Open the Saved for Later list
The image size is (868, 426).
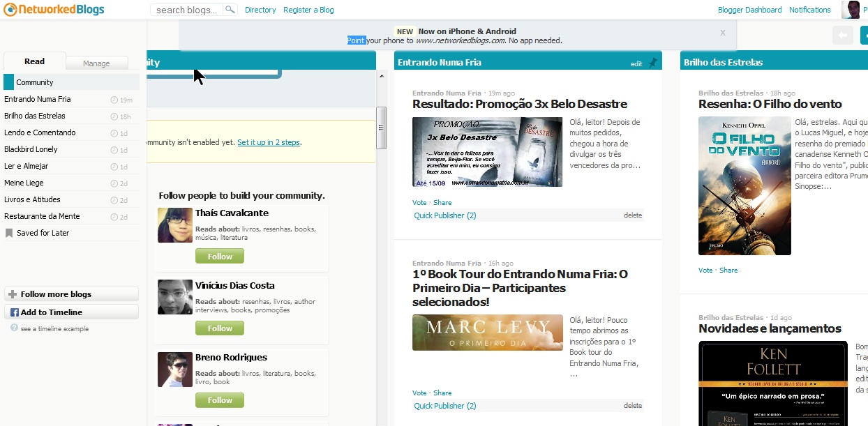(71, 233)
